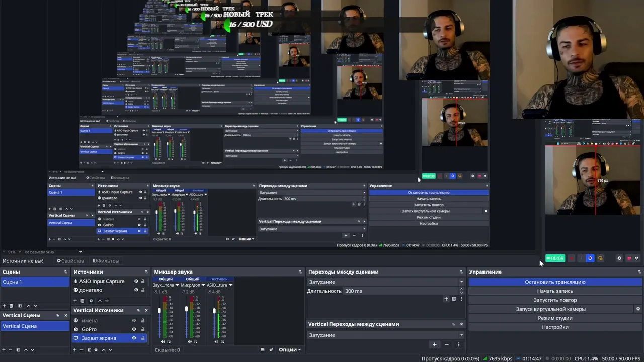This screenshot has width=644, height=362.
Task: Delete the selected scene in Сцены panel
Action: pos(11,306)
